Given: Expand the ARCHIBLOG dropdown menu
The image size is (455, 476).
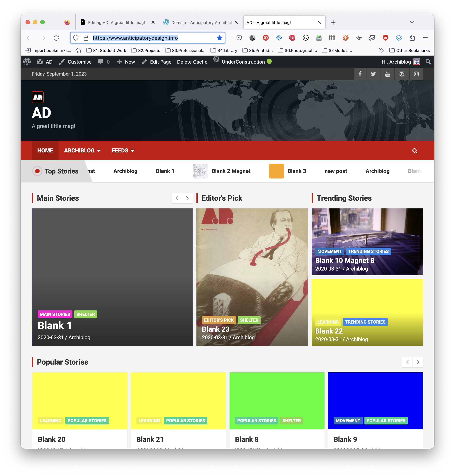Looking at the screenshot, I should (x=82, y=151).
